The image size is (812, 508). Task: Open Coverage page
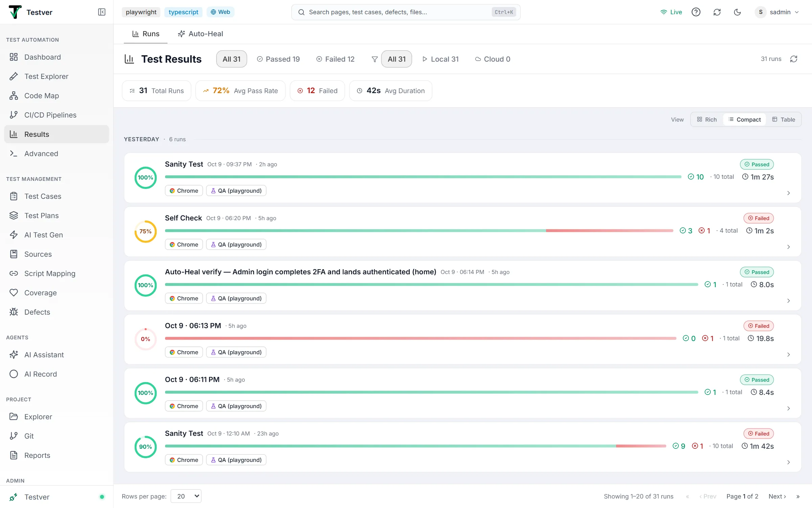pos(57,293)
